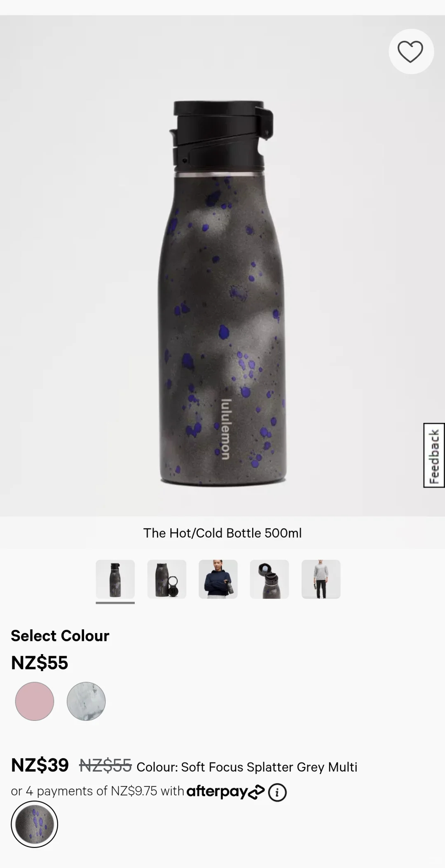Viewport: 445px width, 868px height.
Task: Click the NZ$39 sale price
Action: (40, 765)
